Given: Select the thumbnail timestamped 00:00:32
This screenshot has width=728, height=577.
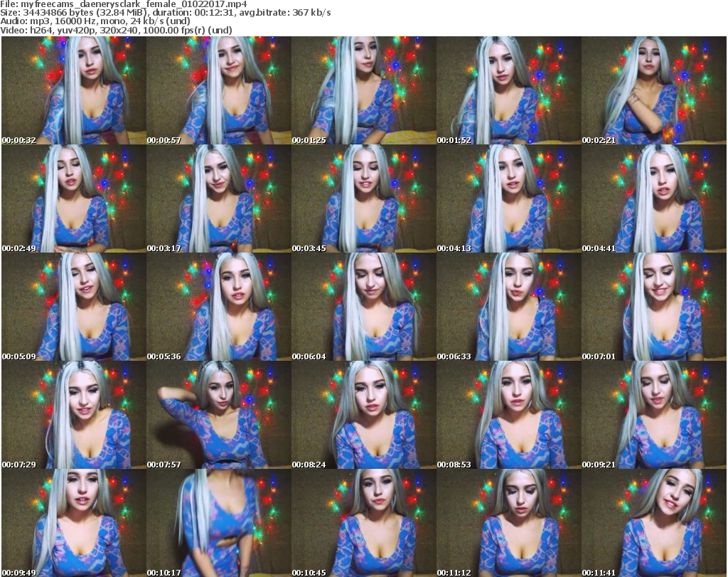Looking at the screenshot, I should [x=74, y=90].
